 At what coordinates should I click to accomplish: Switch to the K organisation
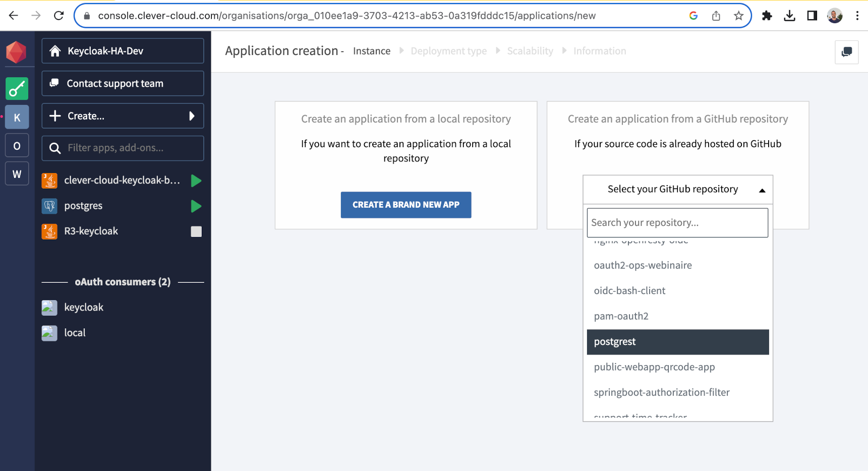coord(17,117)
